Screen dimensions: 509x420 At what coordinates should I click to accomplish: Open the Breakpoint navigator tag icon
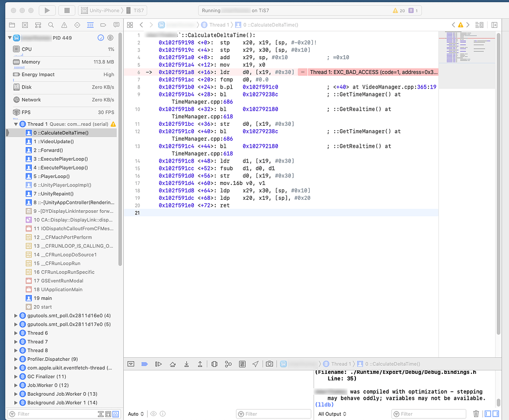click(x=103, y=25)
